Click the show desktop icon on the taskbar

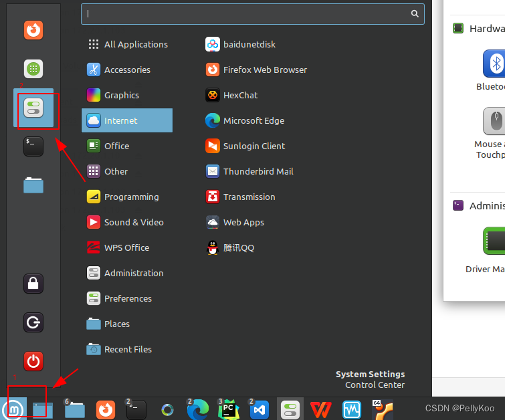(x=42, y=410)
